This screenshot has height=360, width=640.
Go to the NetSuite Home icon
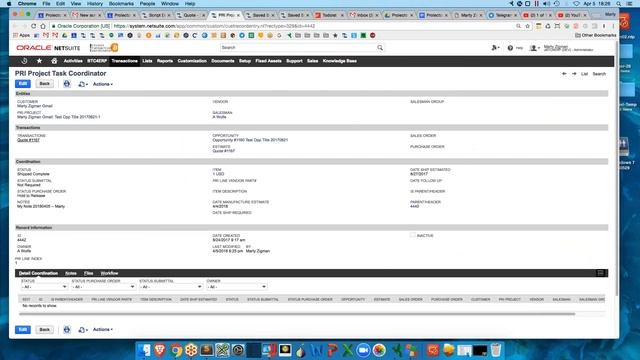coord(54,61)
